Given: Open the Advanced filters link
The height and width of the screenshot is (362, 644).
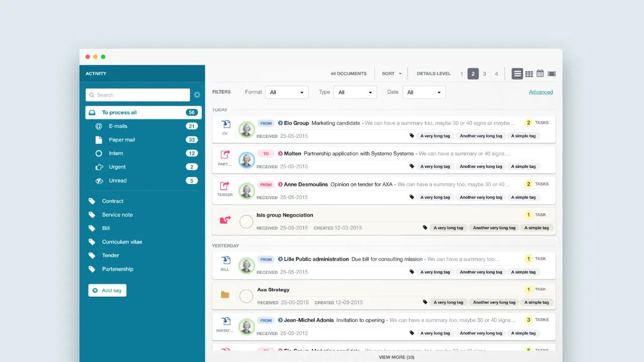Looking at the screenshot, I should [x=541, y=92].
